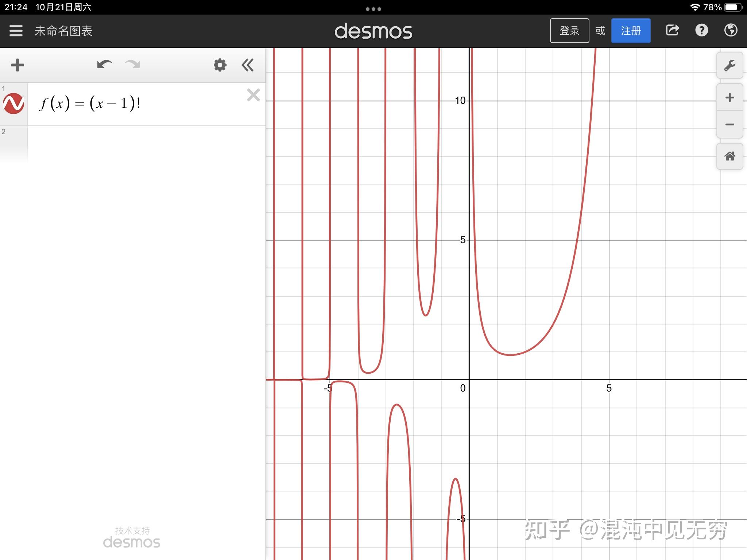Open the language globe menu
Viewport: 747px width, 560px height.
point(731,31)
